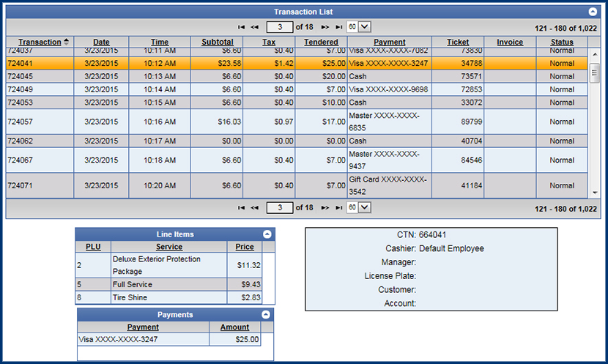This screenshot has height=364, width=608.
Task: Go to first page using bottom pager
Action: [x=242, y=208]
